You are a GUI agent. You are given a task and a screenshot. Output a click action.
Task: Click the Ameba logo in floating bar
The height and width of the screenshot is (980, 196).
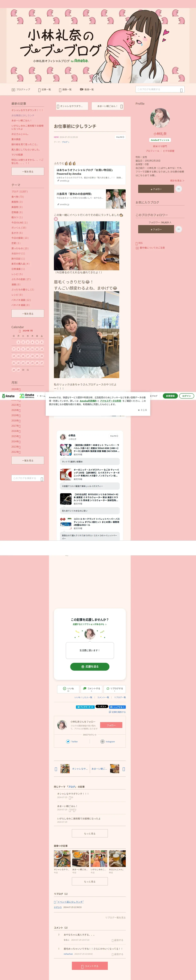pos(8,396)
